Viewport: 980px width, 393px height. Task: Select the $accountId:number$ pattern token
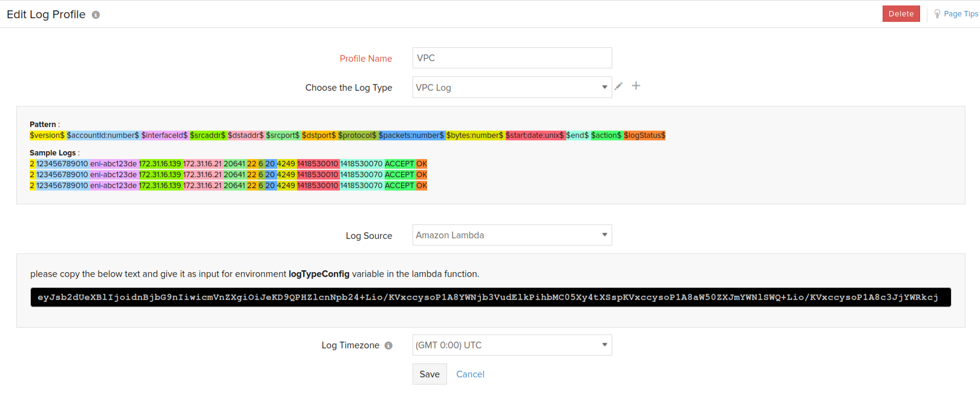pos(103,135)
